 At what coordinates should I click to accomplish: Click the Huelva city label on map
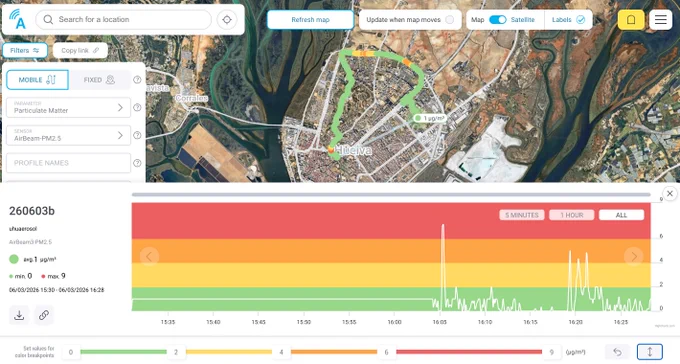click(x=353, y=151)
